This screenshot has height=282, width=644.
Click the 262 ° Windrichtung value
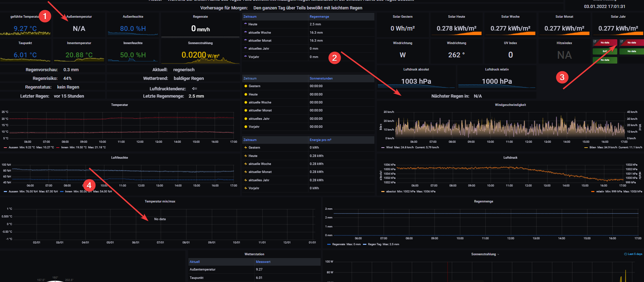pyautogui.click(x=456, y=55)
